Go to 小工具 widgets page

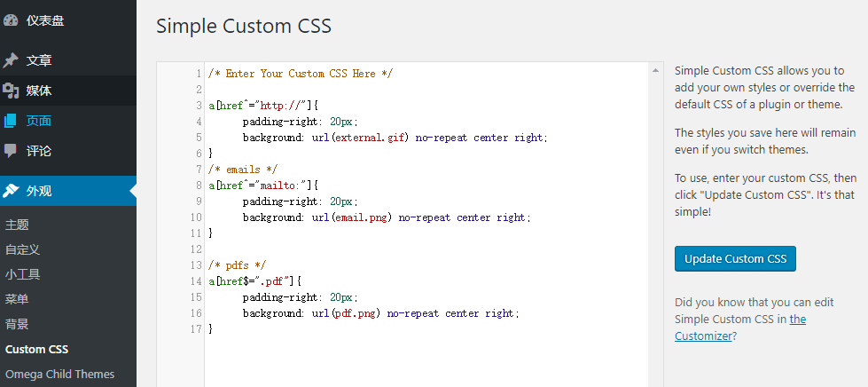click(x=22, y=274)
